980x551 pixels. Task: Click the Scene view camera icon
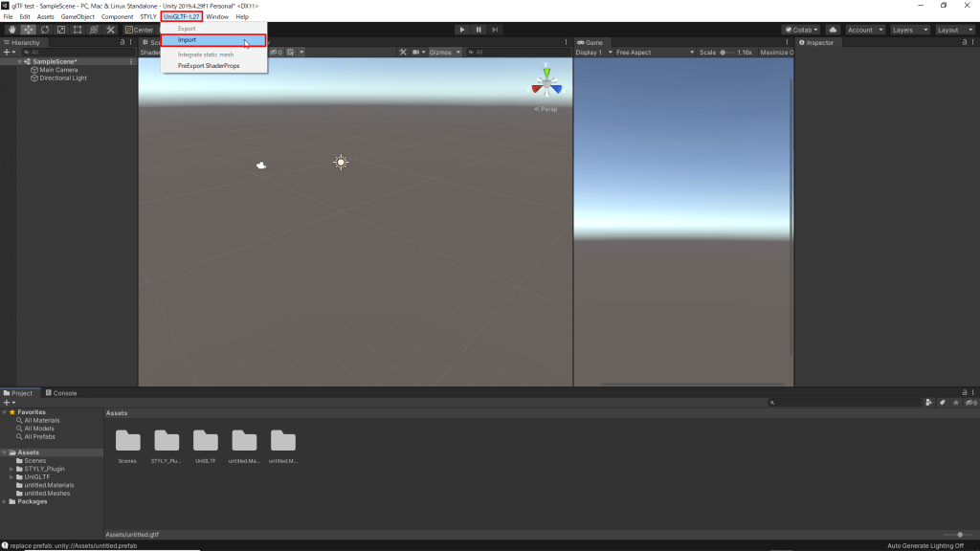[416, 53]
